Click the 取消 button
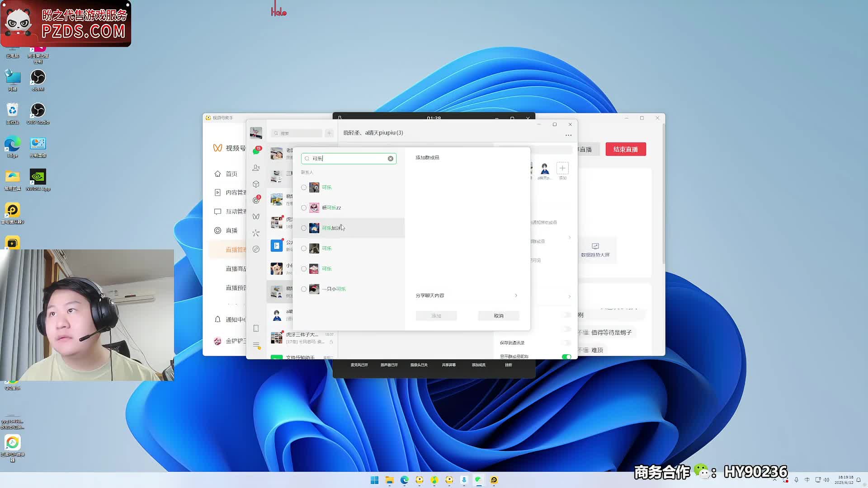The width and height of the screenshot is (868, 488). (499, 316)
